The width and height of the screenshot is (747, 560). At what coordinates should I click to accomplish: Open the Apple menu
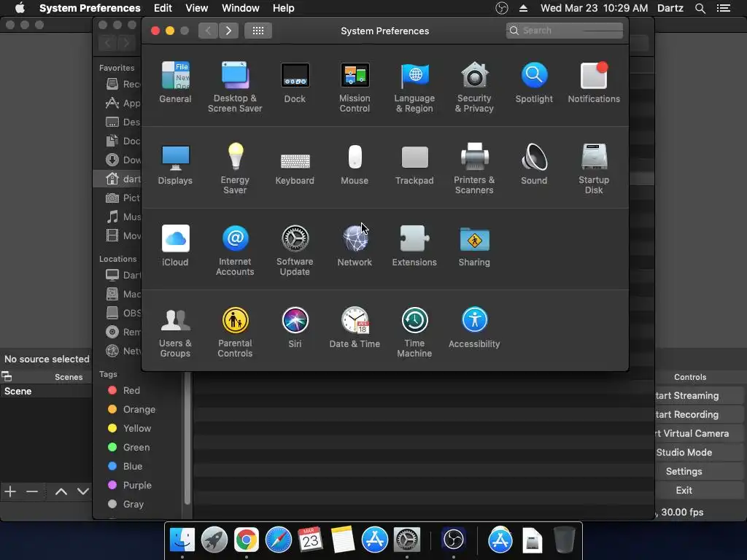click(x=20, y=8)
